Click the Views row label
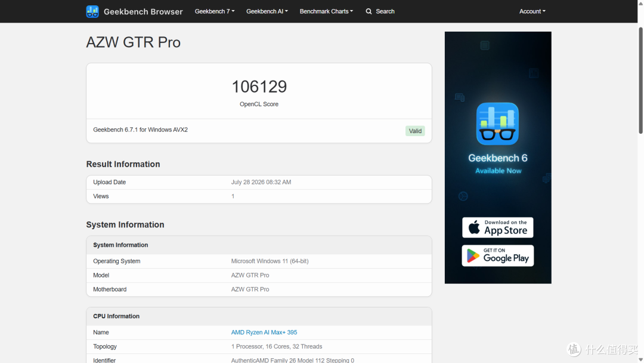644x363 pixels. (101, 196)
